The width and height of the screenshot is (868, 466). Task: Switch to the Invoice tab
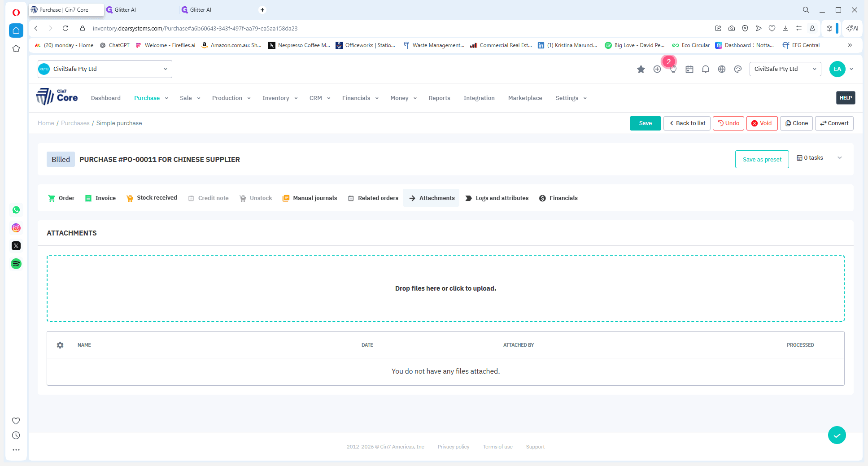pos(100,198)
